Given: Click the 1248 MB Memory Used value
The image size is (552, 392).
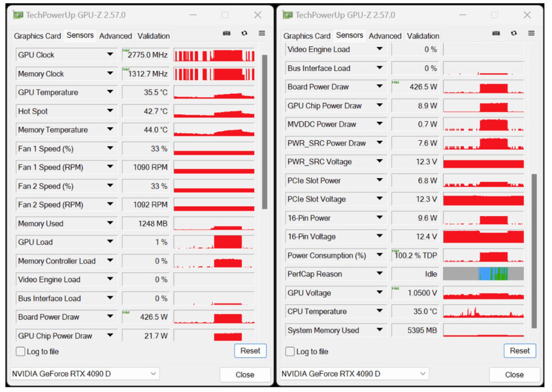Looking at the screenshot, I should click(146, 223).
